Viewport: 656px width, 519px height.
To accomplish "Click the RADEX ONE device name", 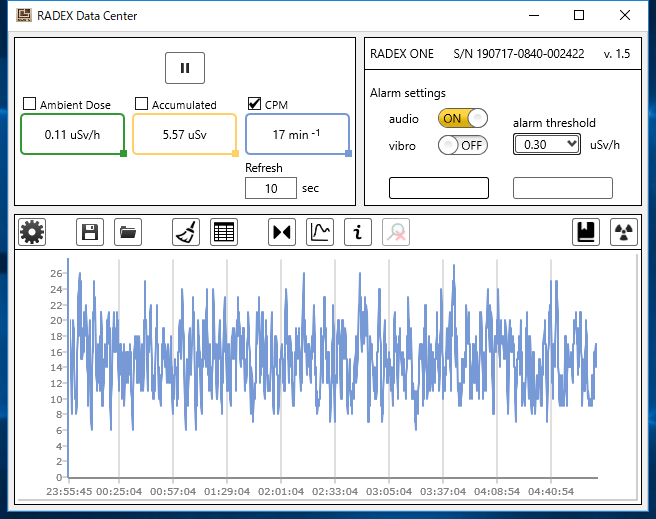I will pyautogui.click(x=402, y=54).
